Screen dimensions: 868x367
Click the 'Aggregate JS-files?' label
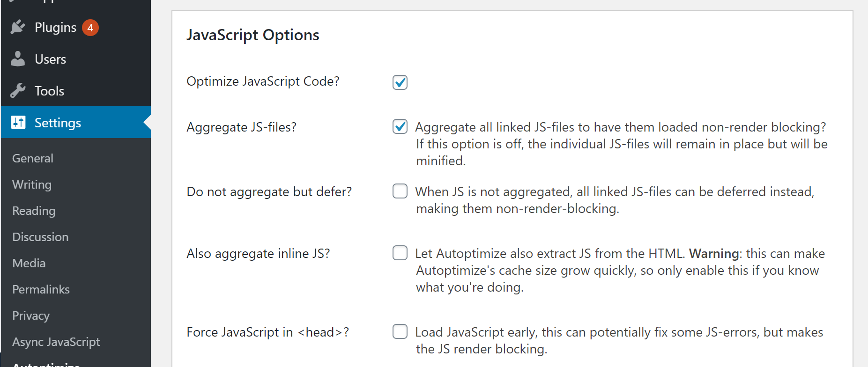click(241, 127)
